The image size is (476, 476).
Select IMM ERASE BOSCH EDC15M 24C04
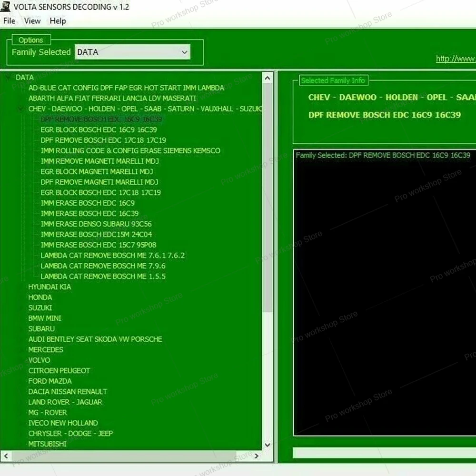[96, 234]
